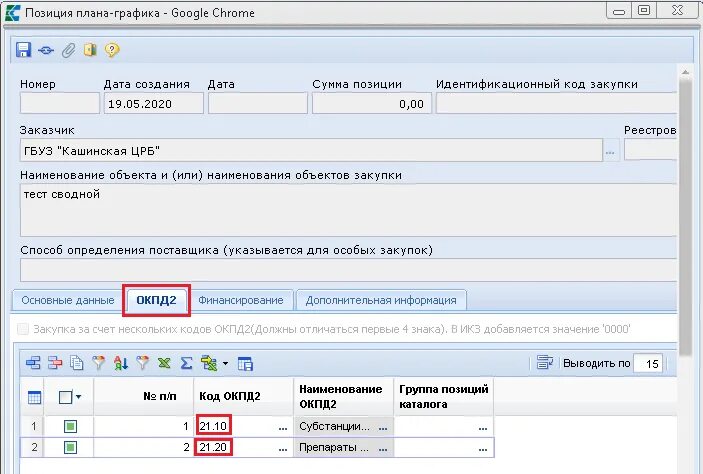Click the paging list icon beside Выводить по

pos(545,362)
